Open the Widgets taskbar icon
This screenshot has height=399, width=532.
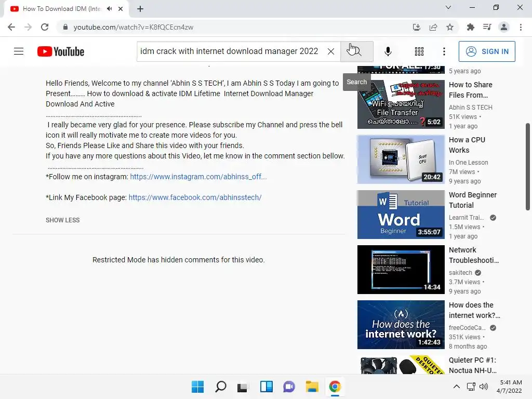click(x=267, y=387)
